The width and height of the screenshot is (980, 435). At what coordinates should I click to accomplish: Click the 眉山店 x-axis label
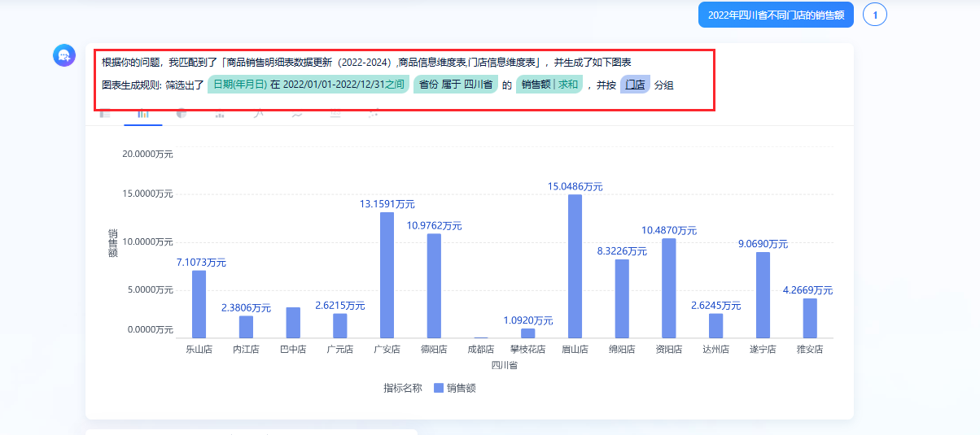pyautogui.click(x=575, y=350)
